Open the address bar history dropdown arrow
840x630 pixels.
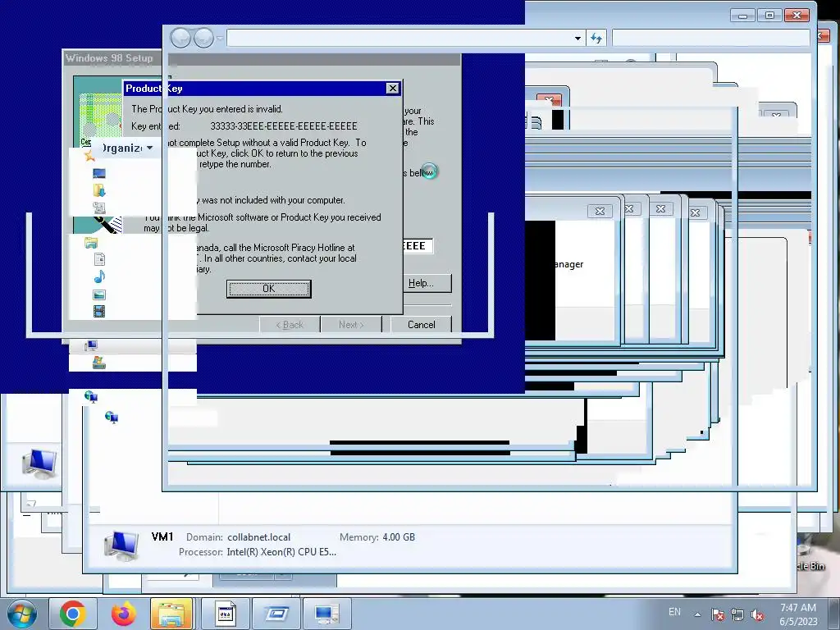[x=577, y=38]
